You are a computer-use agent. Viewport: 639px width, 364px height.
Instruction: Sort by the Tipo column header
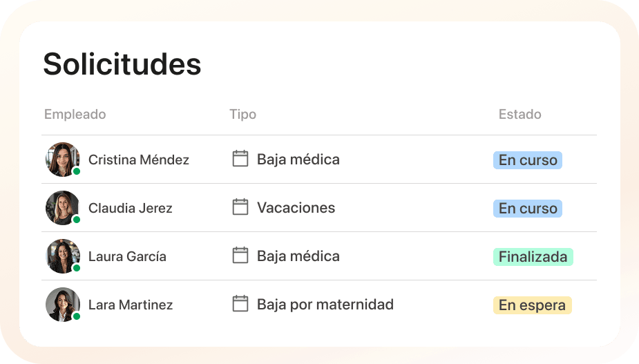click(x=243, y=115)
